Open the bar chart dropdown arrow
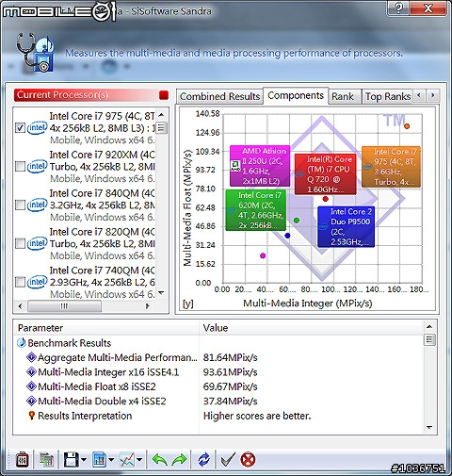Viewport: 452px width, 476px height. [111, 460]
